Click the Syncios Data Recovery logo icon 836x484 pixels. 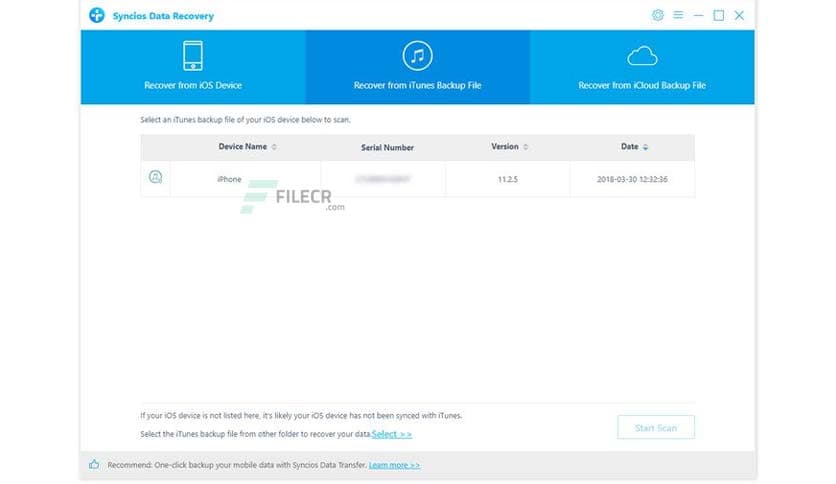[97, 15]
